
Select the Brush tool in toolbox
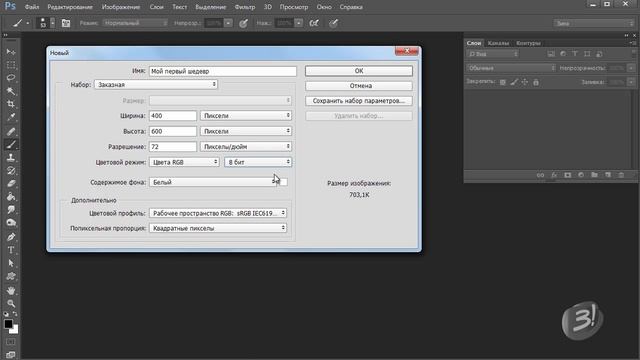[x=11, y=144]
